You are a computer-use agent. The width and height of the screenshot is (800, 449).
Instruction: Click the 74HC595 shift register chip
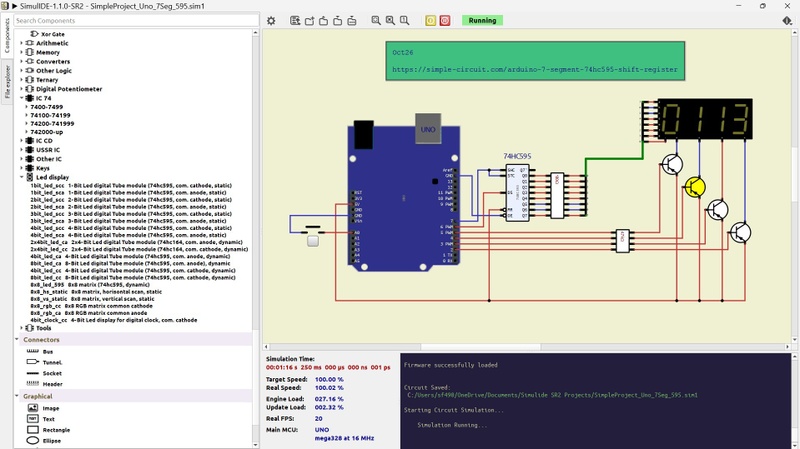[517, 193]
